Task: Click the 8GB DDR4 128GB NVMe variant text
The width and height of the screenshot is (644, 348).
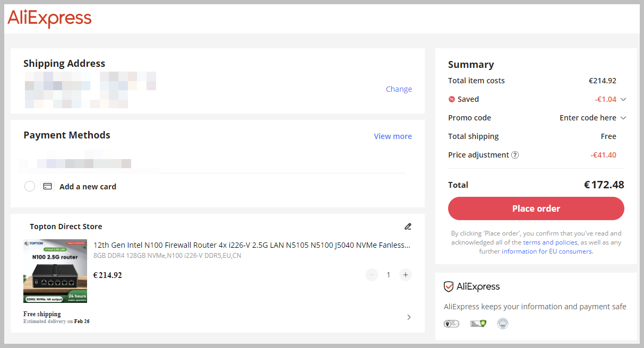Action: (x=167, y=256)
